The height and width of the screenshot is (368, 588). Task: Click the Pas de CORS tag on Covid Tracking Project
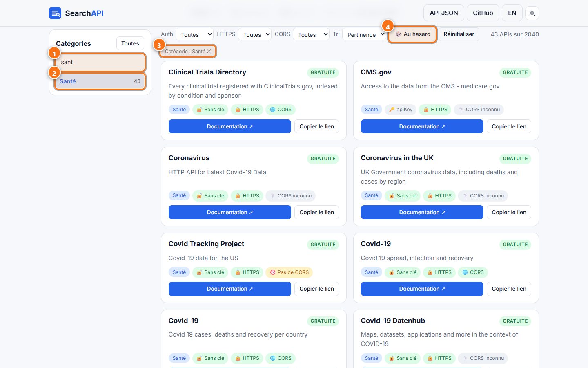[289, 272]
